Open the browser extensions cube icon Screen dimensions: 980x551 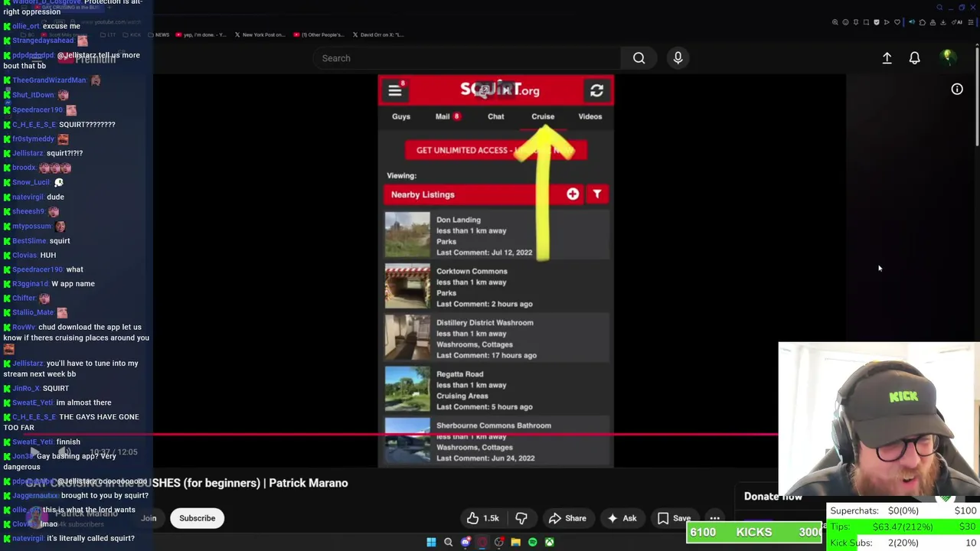(x=923, y=22)
